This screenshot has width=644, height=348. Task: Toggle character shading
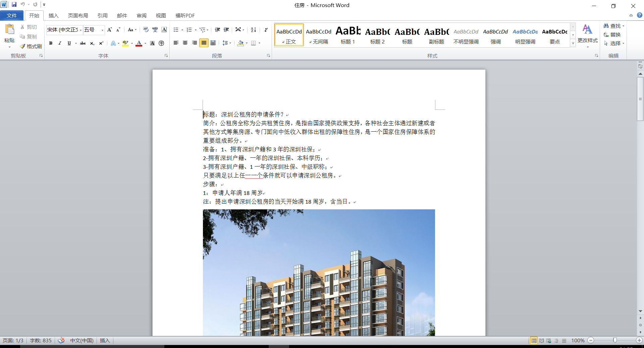pos(152,43)
